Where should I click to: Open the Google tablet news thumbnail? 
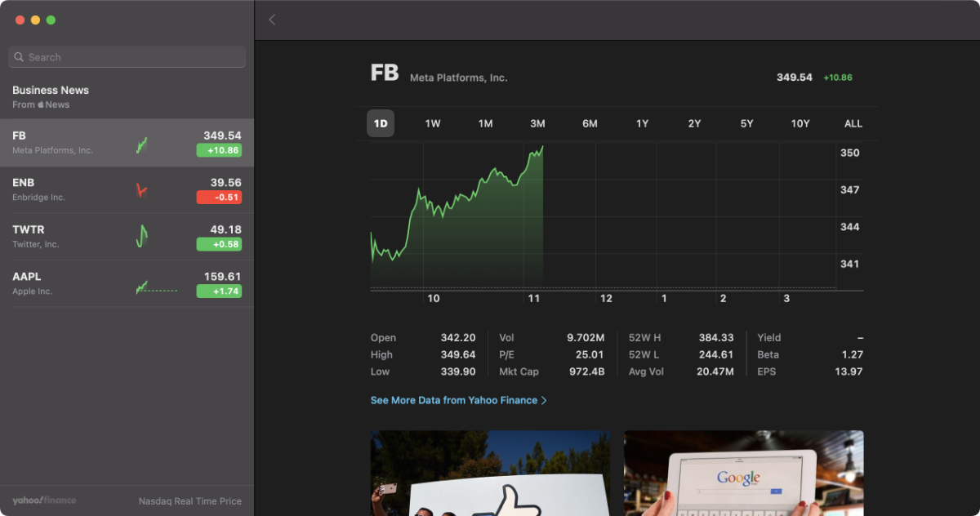pyautogui.click(x=744, y=474)
